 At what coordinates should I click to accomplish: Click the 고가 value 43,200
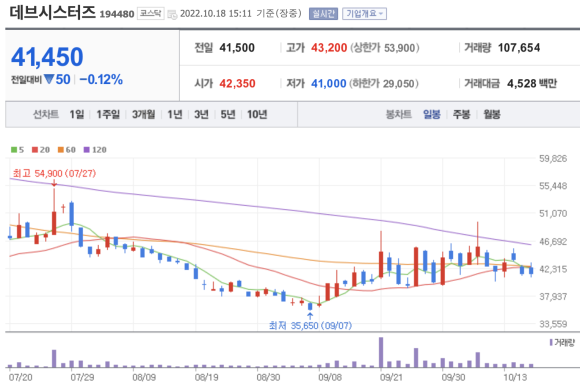point(329,48)
